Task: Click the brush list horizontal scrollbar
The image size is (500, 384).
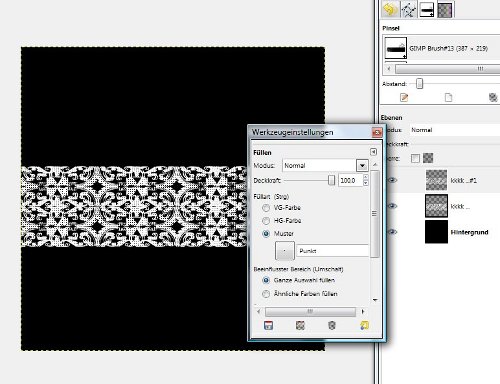Action: coord(447,69)
